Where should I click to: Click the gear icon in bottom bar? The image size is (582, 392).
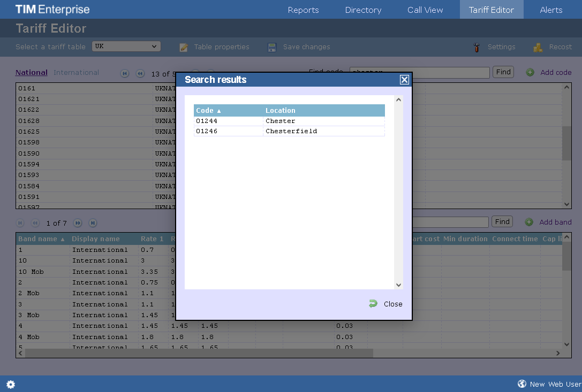click(x=11, y=384)
